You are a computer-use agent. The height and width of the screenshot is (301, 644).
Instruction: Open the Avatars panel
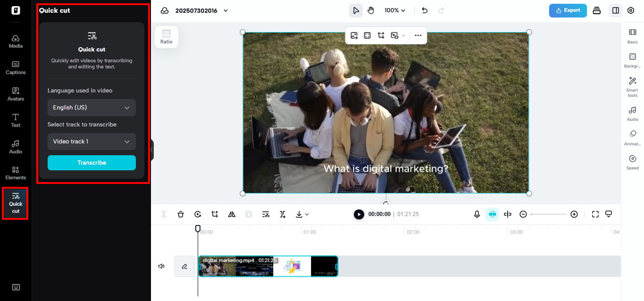tap(16, 94)
